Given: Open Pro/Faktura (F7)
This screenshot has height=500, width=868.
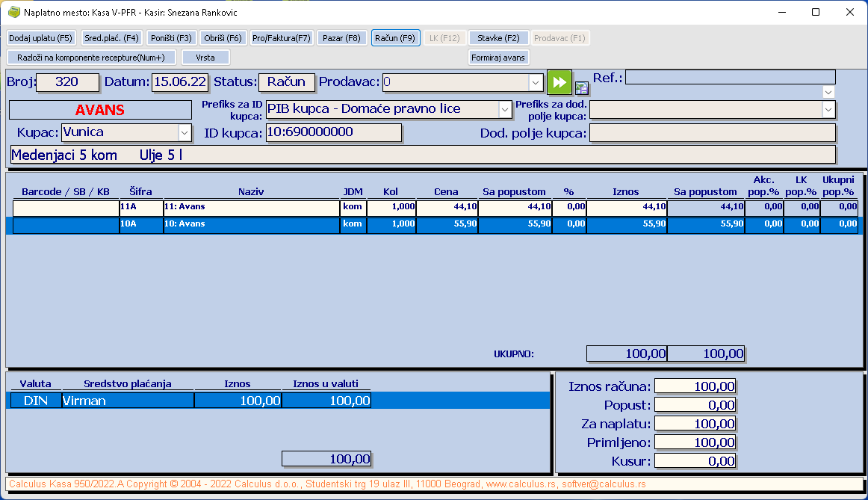Looking at the screenshot, I should pyautogui.click(x=281, y=37).
